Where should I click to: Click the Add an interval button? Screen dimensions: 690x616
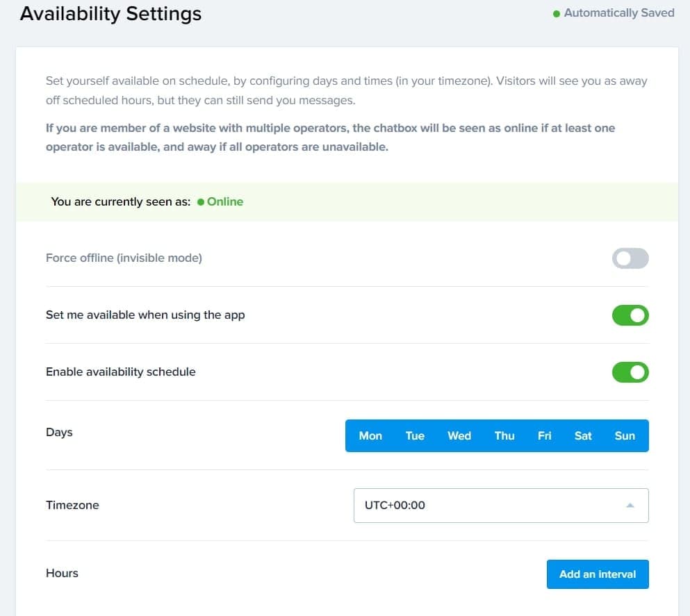point(598,574)
